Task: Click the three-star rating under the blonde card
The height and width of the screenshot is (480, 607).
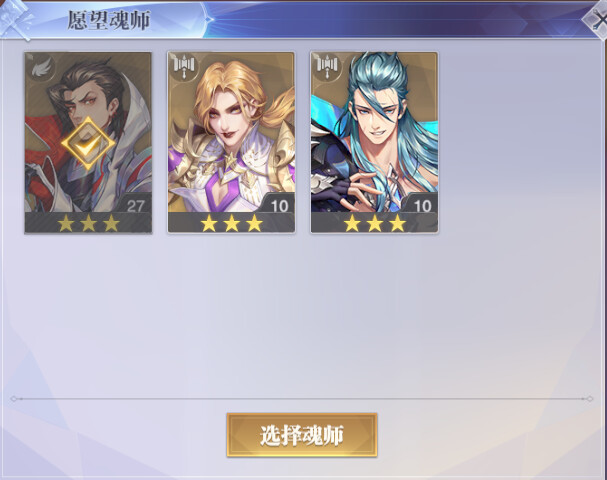Action: [231, 224]
